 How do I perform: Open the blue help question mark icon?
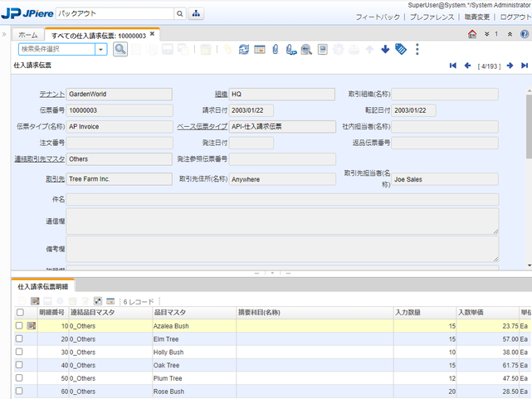pyautogui.click(x=525, y=34)
